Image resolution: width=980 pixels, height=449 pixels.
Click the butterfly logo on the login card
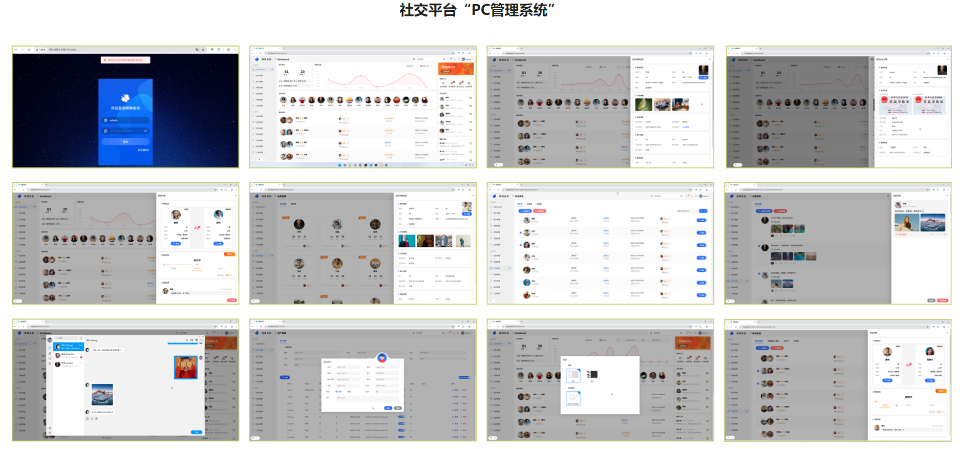tap(125, 98)
